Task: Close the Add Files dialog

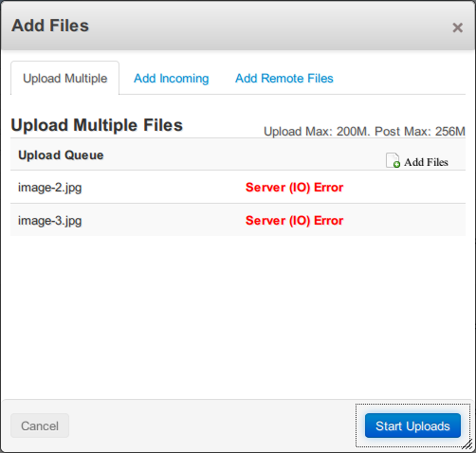Action: coord(457,27)
